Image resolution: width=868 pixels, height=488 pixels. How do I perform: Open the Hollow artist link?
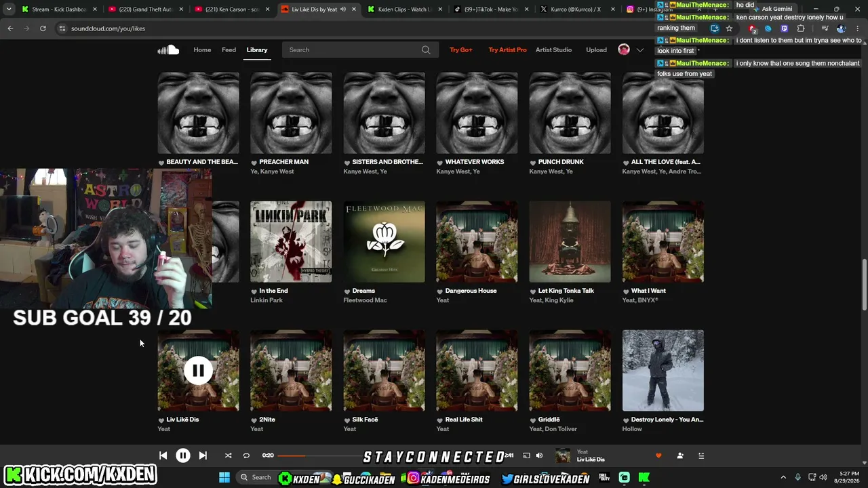pos(632,429)
